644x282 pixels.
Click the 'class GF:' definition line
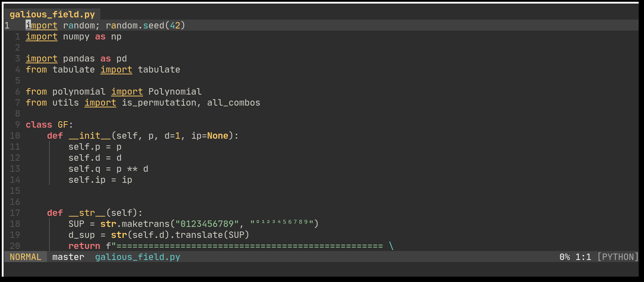[x=49, y=125]
